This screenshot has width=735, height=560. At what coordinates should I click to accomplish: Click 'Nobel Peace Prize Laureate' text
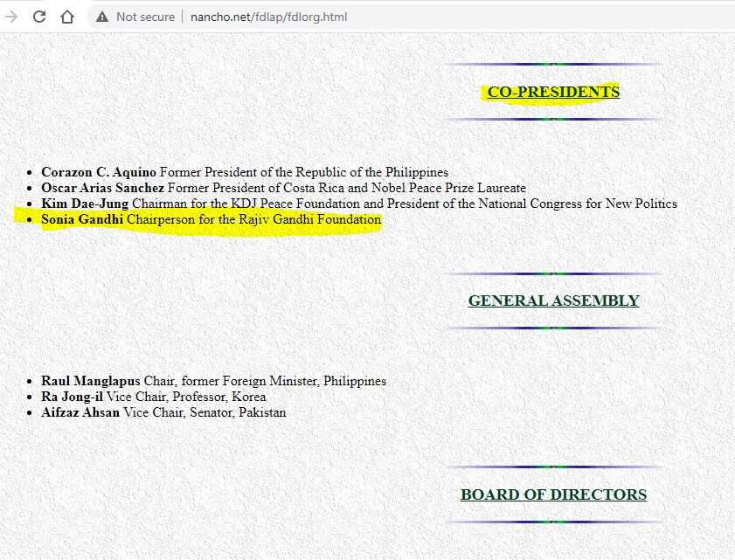(448, 188)
